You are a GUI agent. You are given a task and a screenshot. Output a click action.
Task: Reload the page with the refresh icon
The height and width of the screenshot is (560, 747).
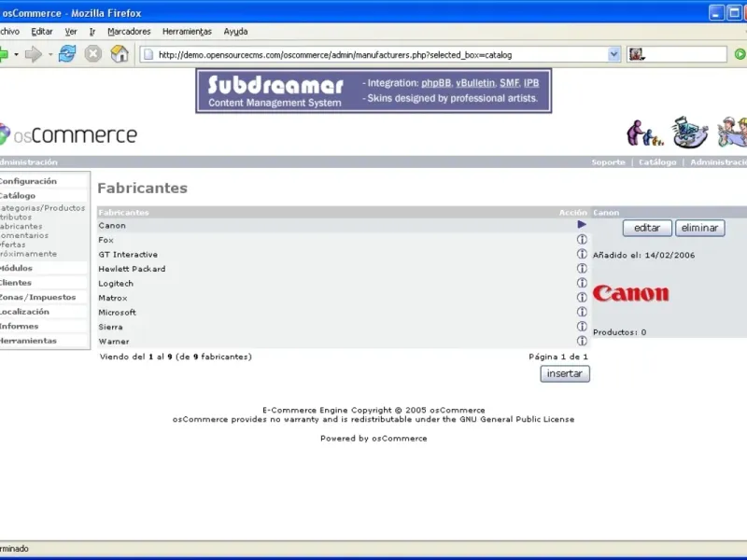coord(67,54)
